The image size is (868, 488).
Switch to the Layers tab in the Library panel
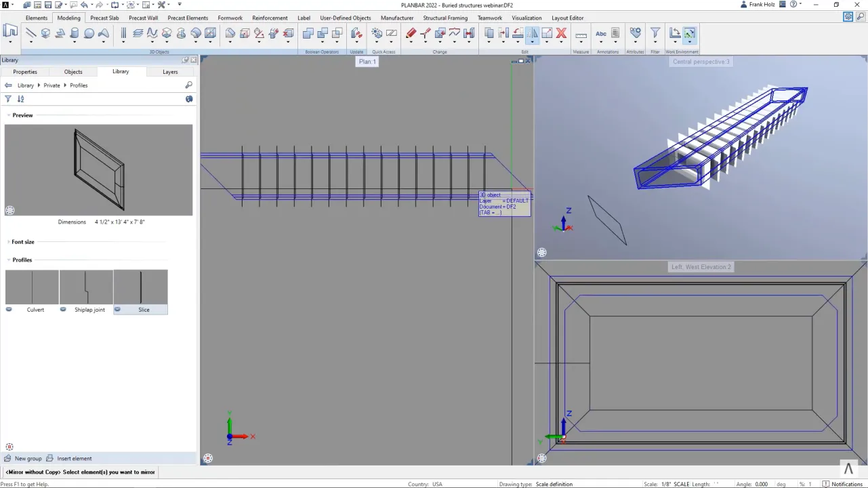[x=170, y=72]
